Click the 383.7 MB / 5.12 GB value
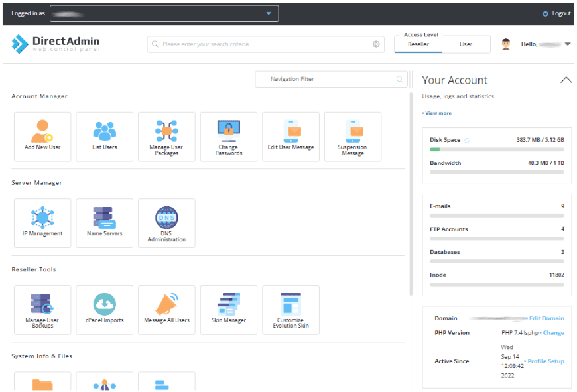This screenshot has width=577, height=392. [541, 140]
